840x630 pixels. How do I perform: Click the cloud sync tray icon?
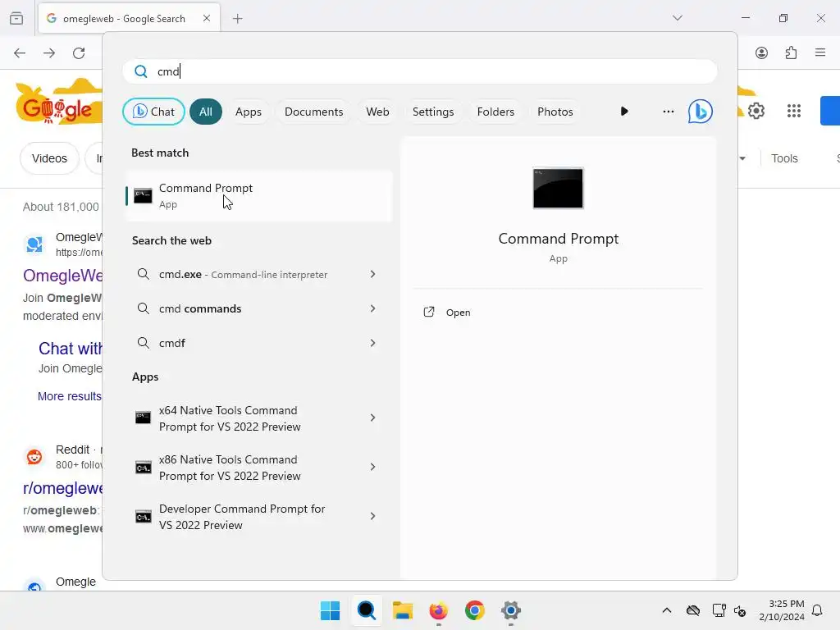692,610
